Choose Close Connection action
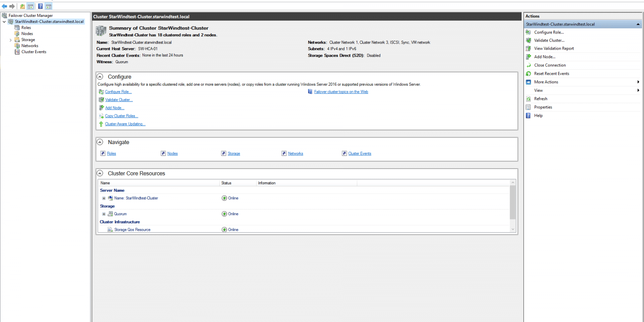644x322 pixels. pos(550,65)
